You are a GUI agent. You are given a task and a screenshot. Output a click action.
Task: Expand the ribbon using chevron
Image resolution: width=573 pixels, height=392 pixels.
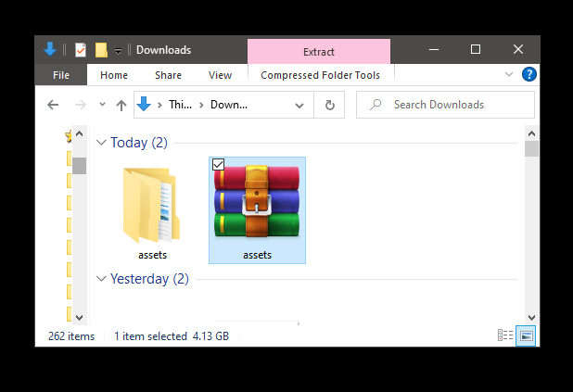pyautogui.click(x=508, y=74)
